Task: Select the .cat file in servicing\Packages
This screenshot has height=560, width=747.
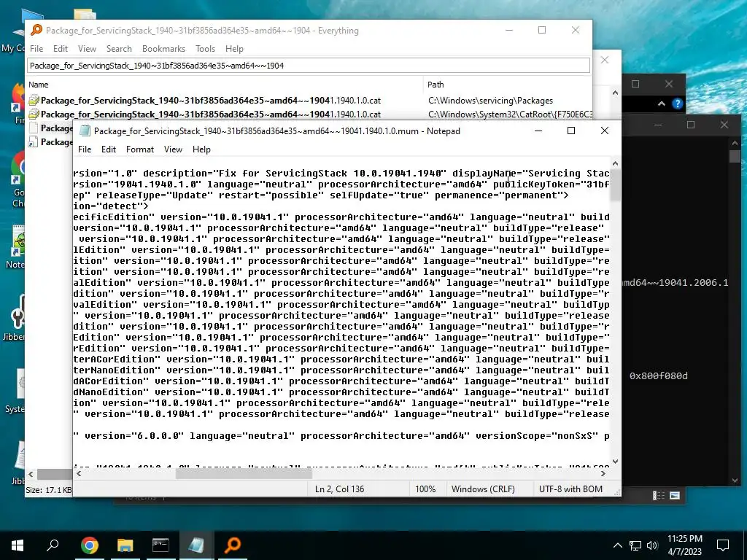Action: click(211, 101)
